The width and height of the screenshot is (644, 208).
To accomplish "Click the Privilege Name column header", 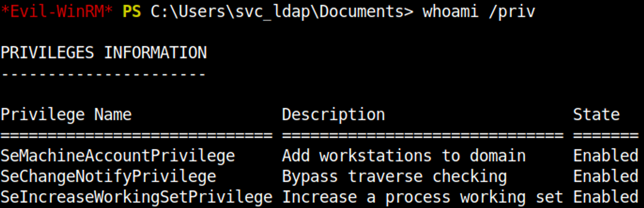I will [x=66, y=115].
